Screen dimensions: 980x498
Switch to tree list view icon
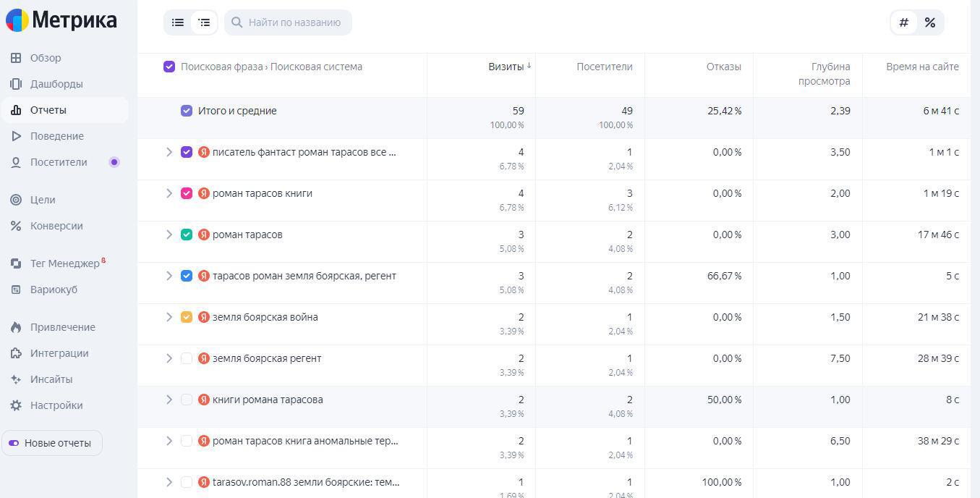click(x=205, y=22)
